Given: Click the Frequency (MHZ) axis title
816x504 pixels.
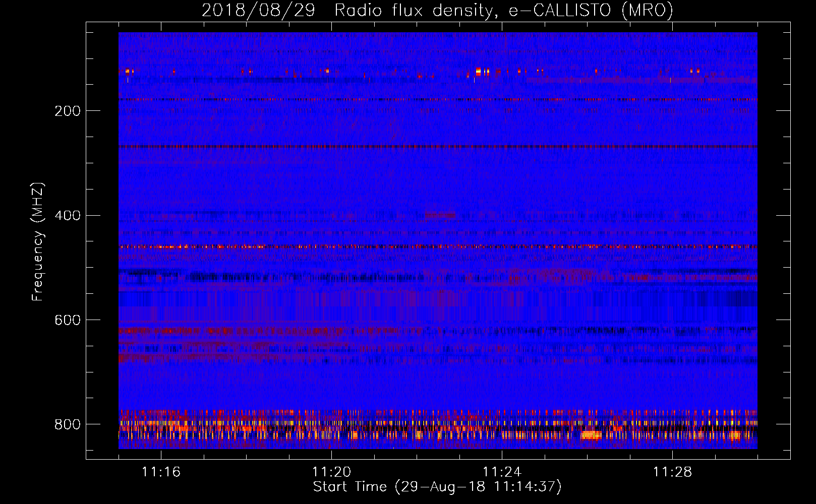Looking at the screenshot, I should pos(38,241).
